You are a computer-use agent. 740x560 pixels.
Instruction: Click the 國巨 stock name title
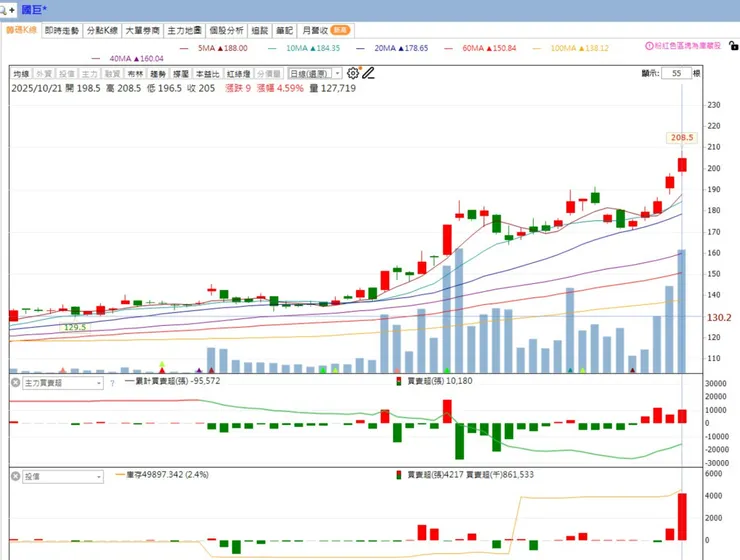coord(34,10)
